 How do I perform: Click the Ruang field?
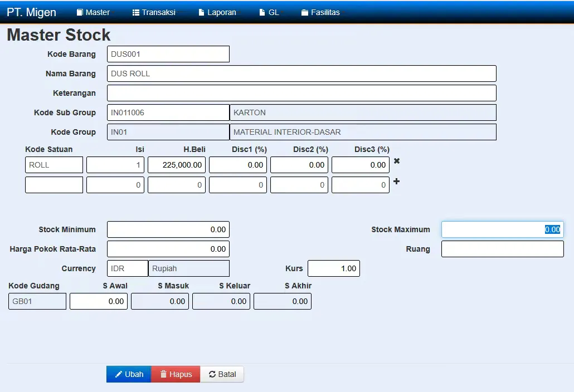point(503,249)
